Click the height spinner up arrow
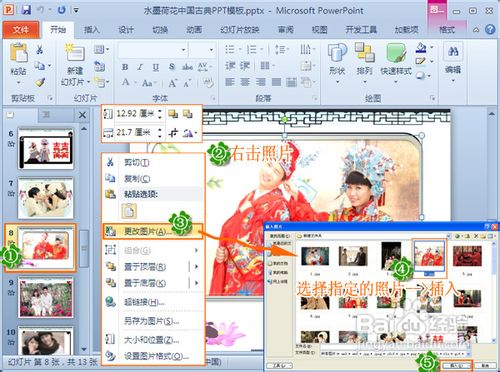500x372 pixels. (160, 111)
